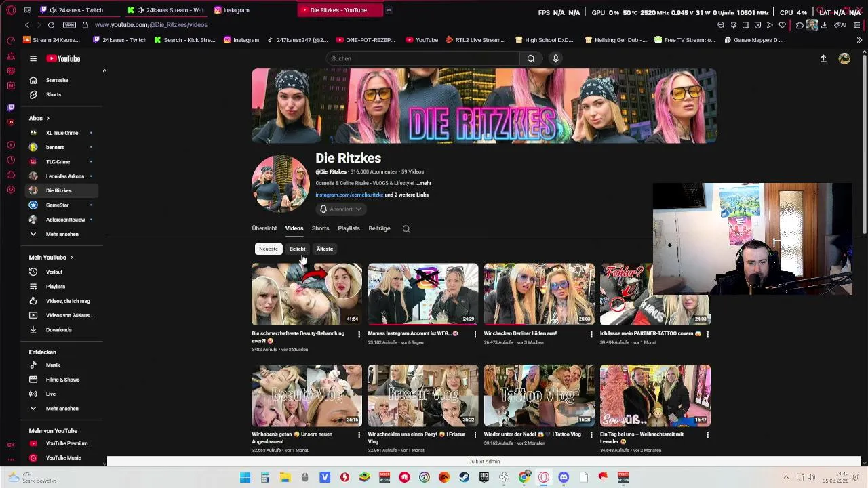
Task: Open the instagram.com/cornelia.ritzke link
Action: point(349,195)
